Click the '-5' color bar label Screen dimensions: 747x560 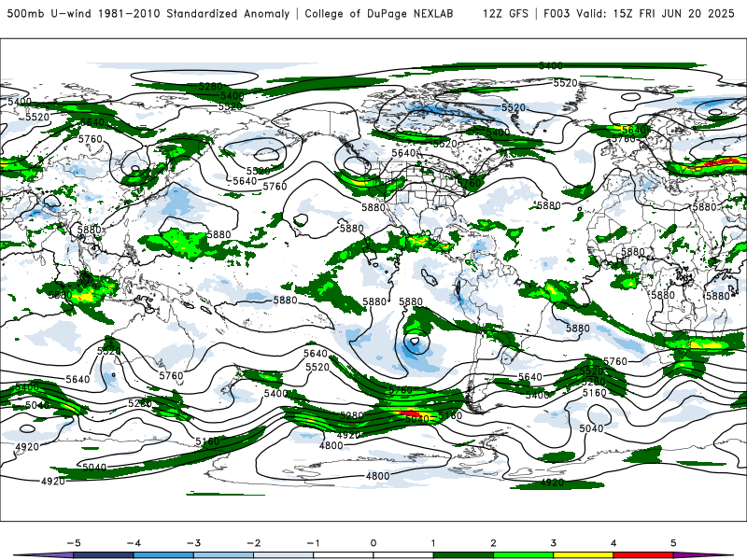74,543
